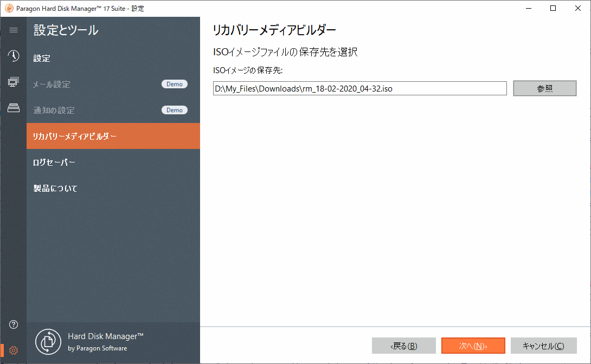Click the Demo badge next to メール設定
591x364 pixels.
175,84
